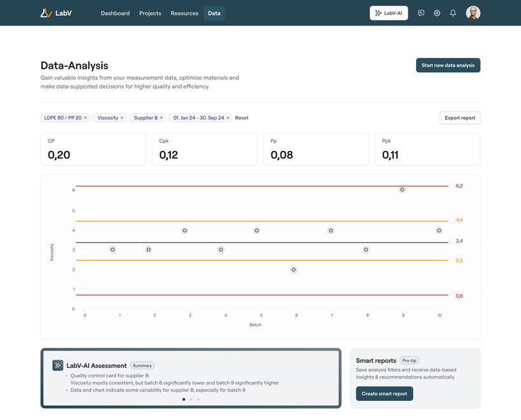Select the second carousel dot
The height and width of the screenshot is (420, 521).
coord(190,398)
